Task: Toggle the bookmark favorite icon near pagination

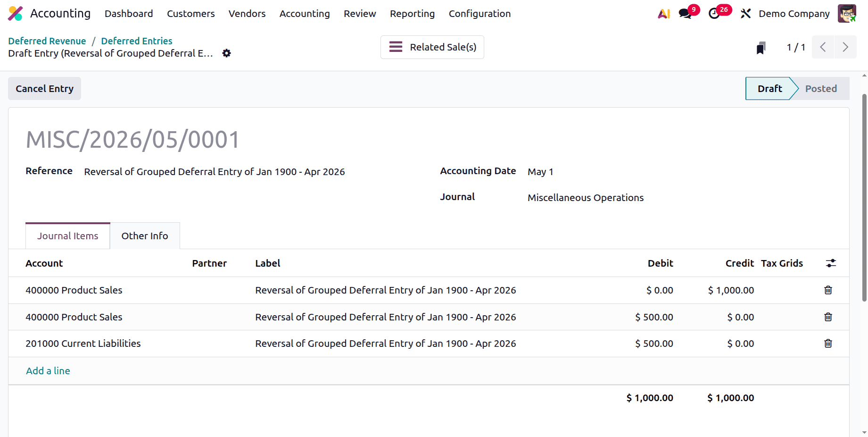Action: pyautogui.click(x=761, y=47)
